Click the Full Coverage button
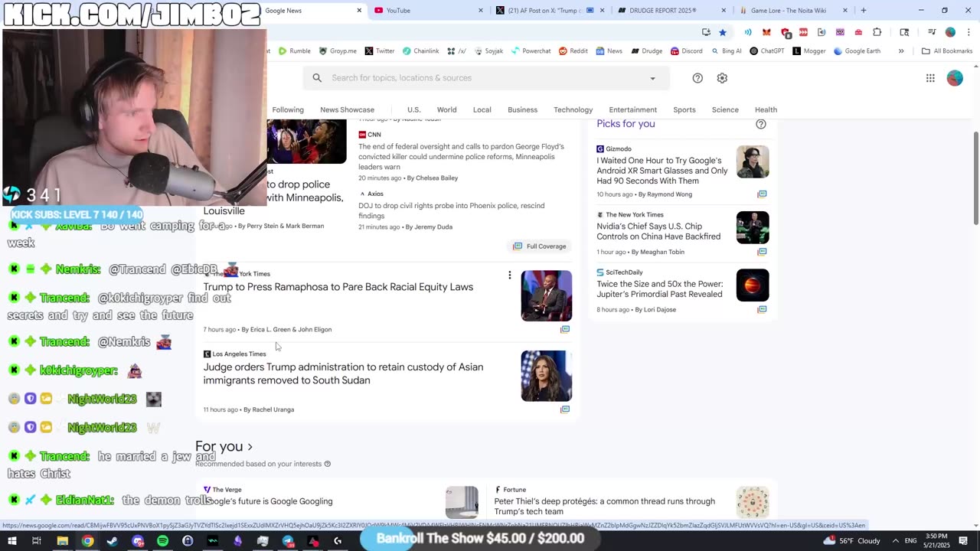The width and height of the screenshot is (980, 551). coord(540,246)
